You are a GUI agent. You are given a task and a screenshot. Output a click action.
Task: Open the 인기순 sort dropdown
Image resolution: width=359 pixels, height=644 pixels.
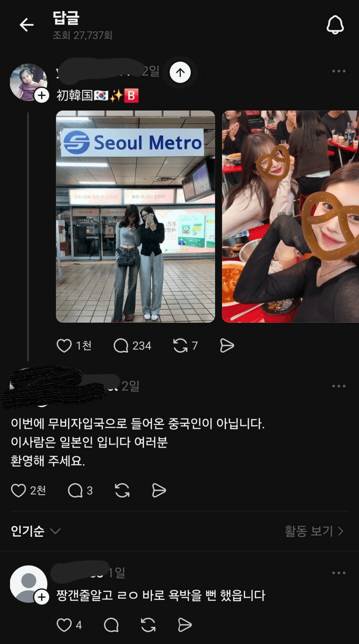coord(35,531)
